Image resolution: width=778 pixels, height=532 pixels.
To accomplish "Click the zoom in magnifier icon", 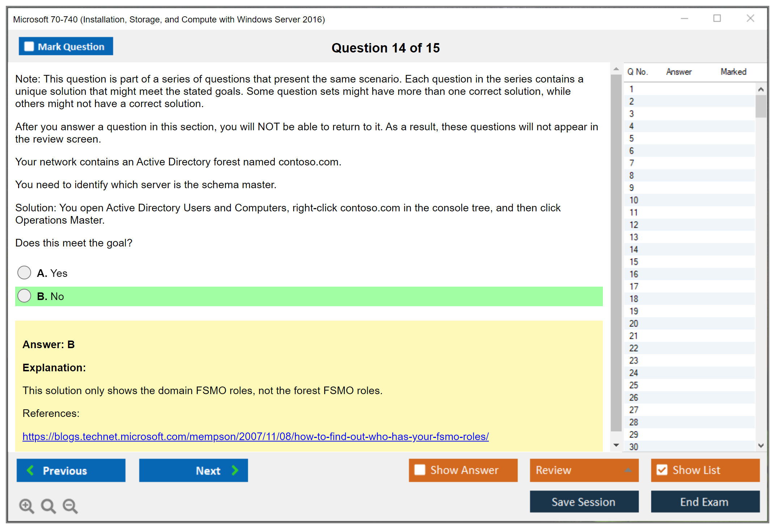I will pos(26,506).
